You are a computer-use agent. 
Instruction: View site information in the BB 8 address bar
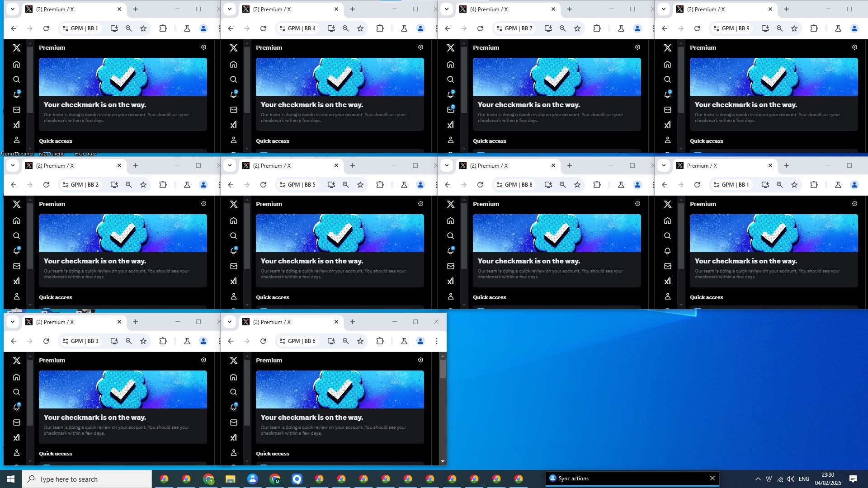tap(500, 185)
